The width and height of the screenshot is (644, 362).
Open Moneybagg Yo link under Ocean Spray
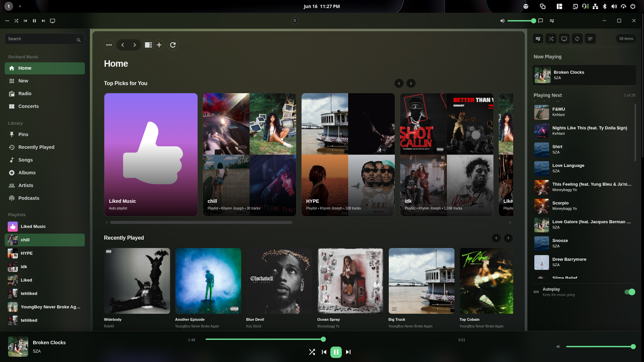tap(328, 326)
